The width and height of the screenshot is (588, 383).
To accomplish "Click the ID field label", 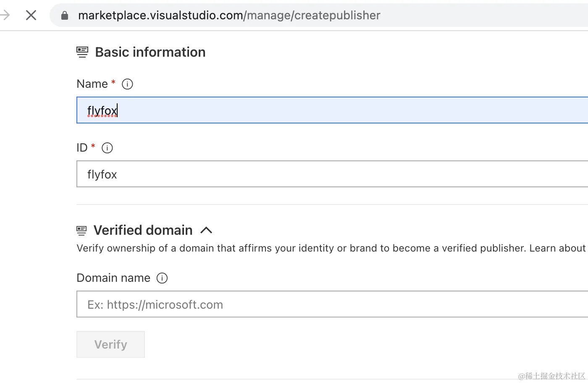I will click(82, 148).
